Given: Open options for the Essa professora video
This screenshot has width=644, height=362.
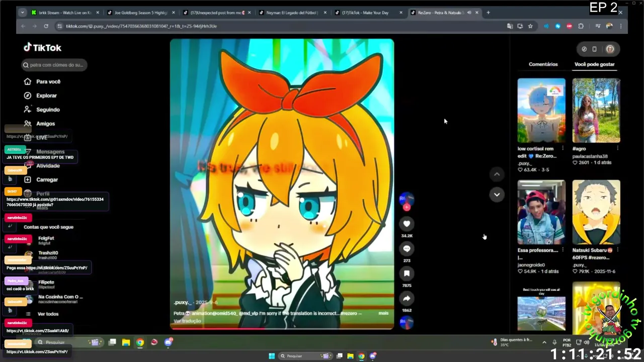Looking at the screenshot, I should pyautogui.click(x=562, y=250).
